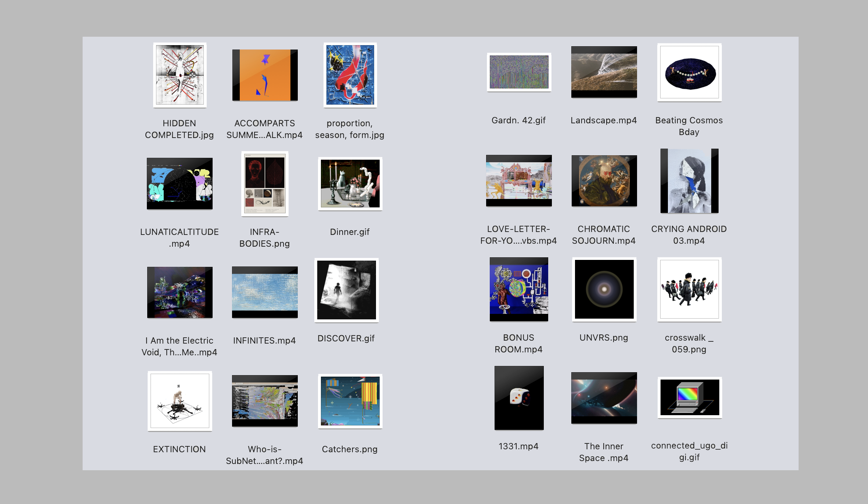Click the label ACCOMPARTS SUMME...ALK.mp4
Screen dimensions: 868x504
[265, 129]
